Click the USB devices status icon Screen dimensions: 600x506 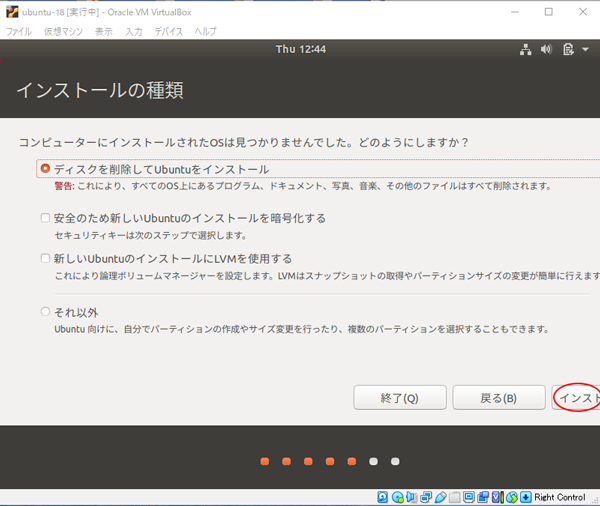click(x=440, y=497)
